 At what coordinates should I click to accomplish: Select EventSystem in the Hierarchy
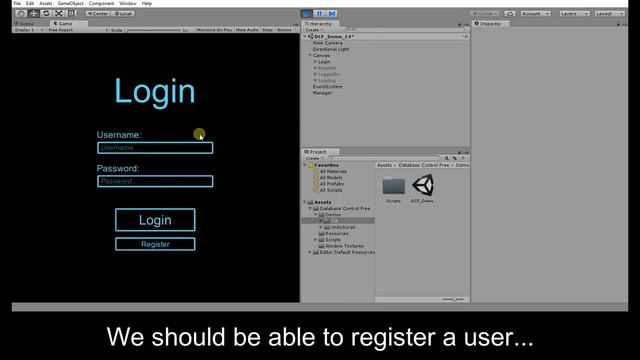[327, 87]
